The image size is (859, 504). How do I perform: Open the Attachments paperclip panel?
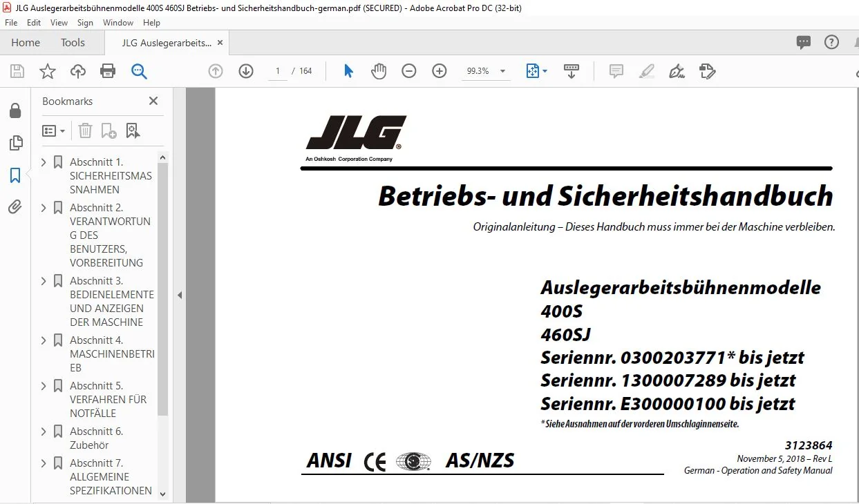[15, 207]
